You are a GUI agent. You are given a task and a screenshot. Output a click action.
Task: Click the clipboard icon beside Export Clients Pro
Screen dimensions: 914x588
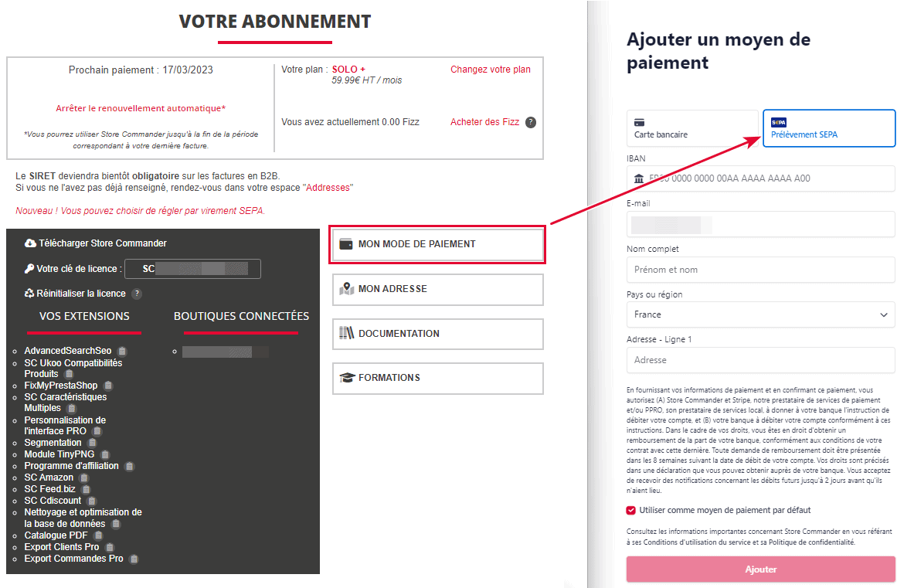[110, 547]
